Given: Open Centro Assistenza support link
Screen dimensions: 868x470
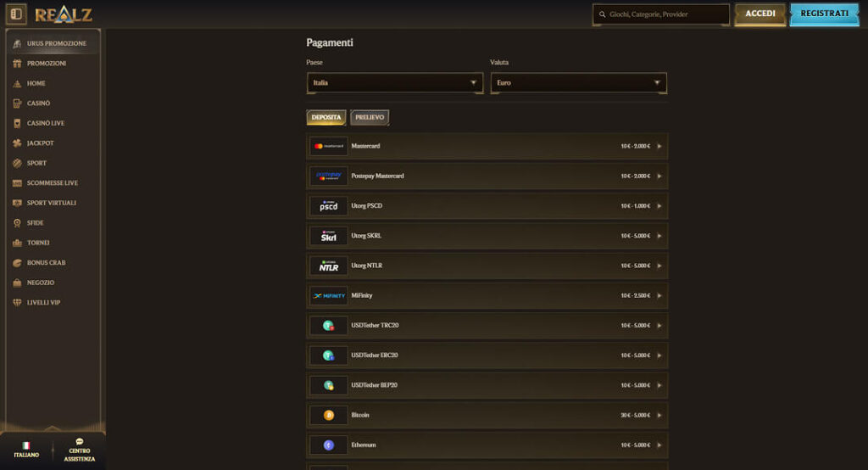Looking at the screenshot, I should [79, 450].
